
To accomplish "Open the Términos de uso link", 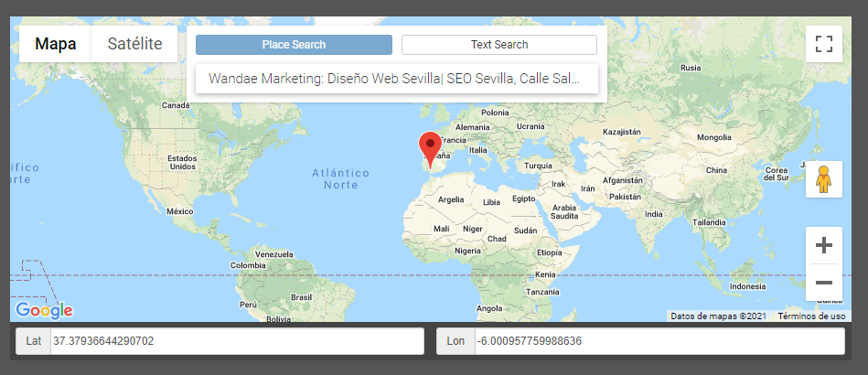I will [x=811, y=316].
